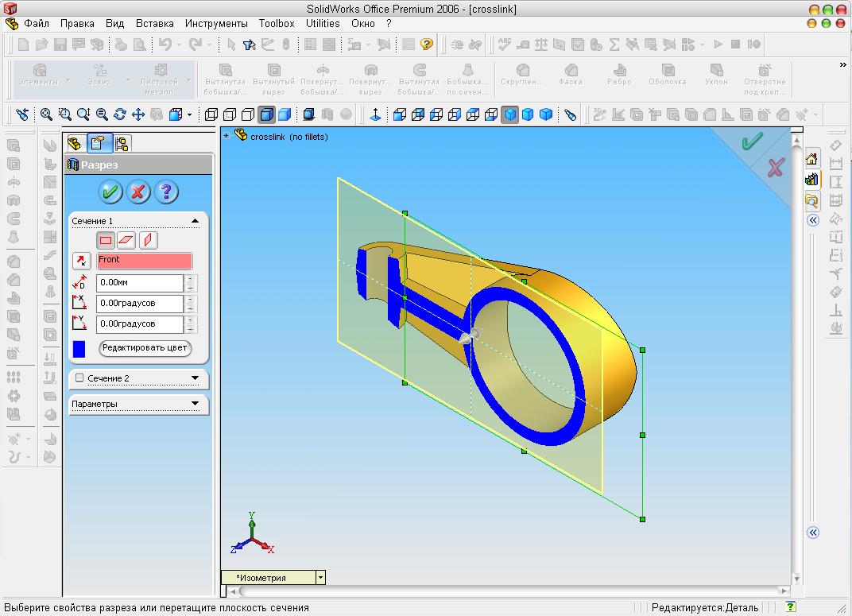
Task: Open the task pane home icon
Action: pyautogui.click(x=811, y=159)
